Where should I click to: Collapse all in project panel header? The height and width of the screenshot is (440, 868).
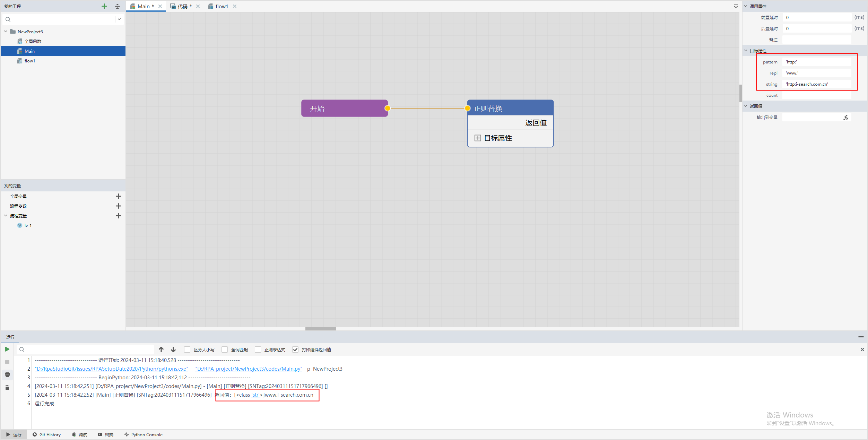point(118,6)
